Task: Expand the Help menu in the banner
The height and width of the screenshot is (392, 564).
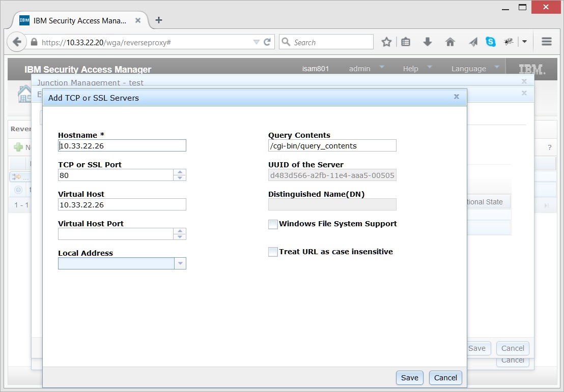Action: (429, 68)
